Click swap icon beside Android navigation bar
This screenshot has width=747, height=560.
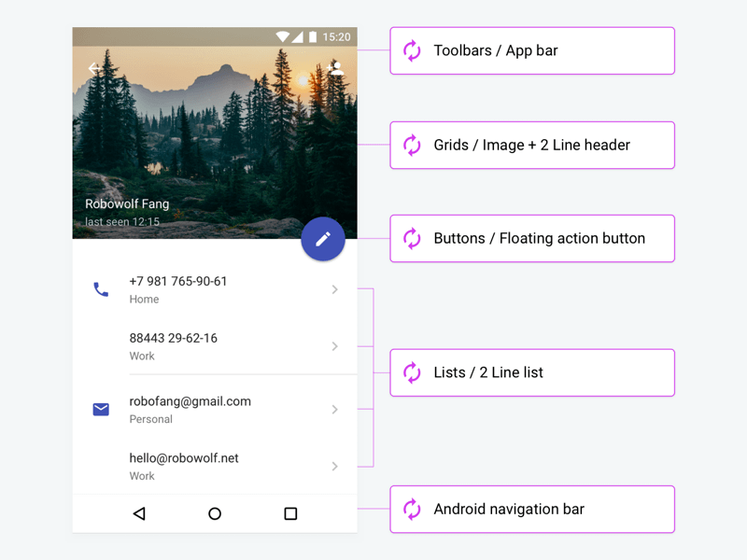click(412, 509)
